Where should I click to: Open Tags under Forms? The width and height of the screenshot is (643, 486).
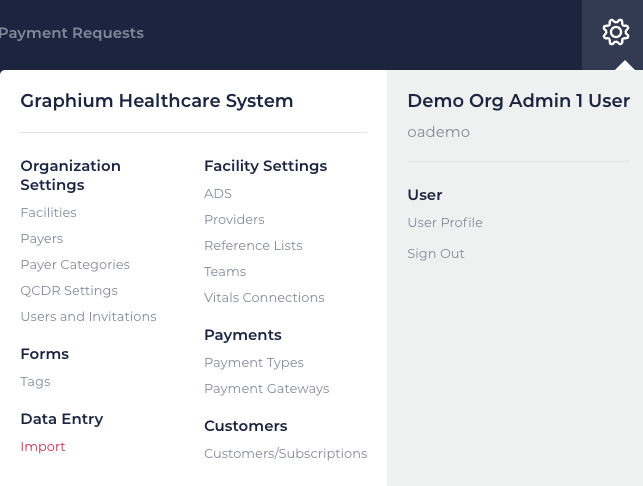(35, 381)
